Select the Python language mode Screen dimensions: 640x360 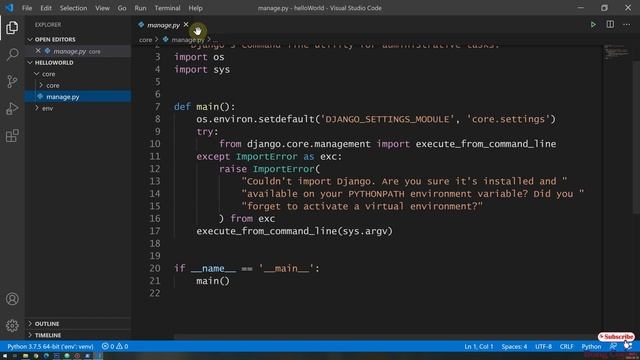591,346
